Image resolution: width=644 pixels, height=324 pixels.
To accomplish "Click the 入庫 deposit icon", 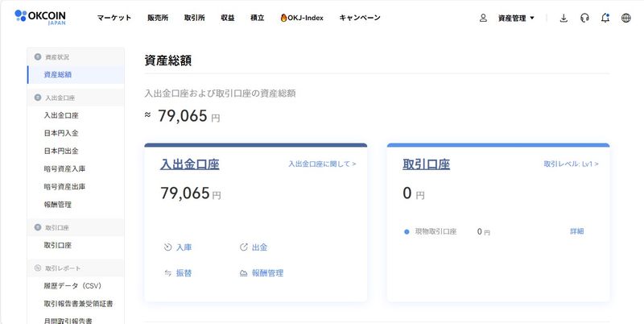I will [x=168, y=247].
